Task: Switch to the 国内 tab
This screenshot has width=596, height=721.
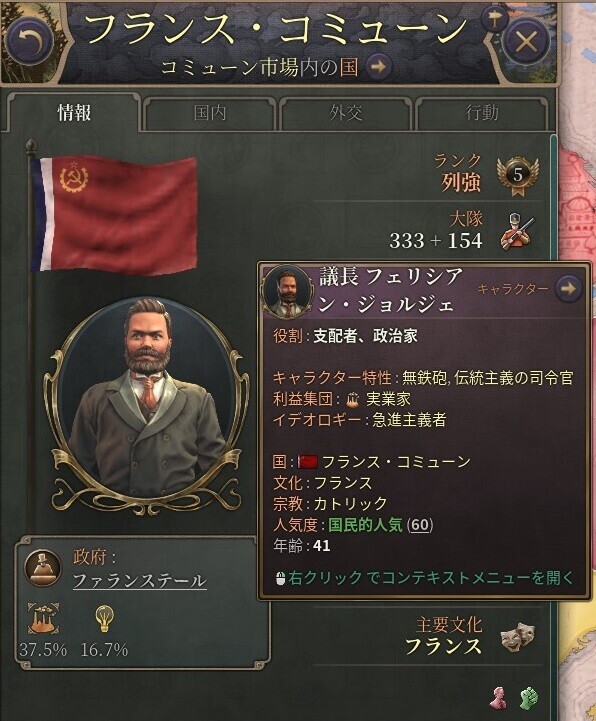Action: (x=209, y=113)
